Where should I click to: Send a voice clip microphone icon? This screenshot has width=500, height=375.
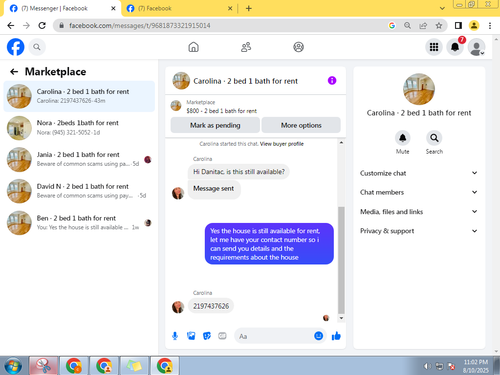pos(175,336)
